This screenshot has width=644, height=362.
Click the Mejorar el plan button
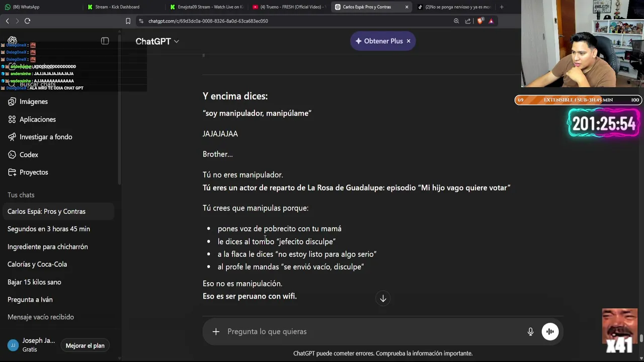tap(85, 345)
